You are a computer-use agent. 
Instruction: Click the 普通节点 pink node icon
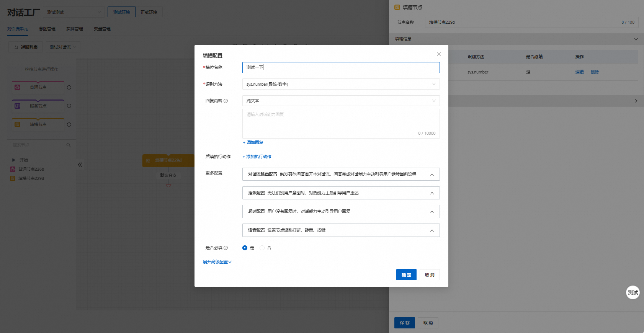[x=18, y=87]
